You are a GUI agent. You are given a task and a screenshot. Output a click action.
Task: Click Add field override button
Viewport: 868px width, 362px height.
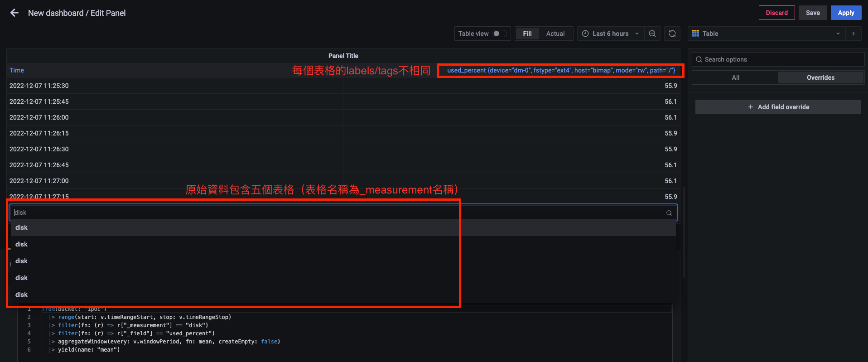[778, 107]
